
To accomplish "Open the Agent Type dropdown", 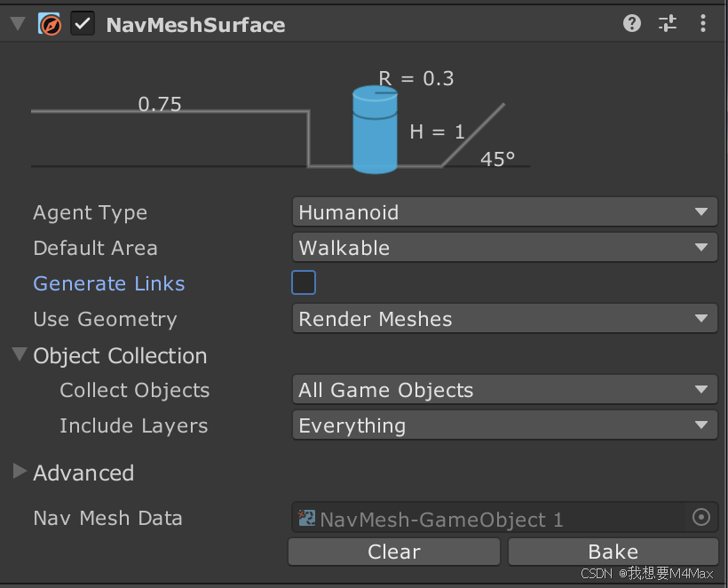I will pyautogui.click(x=504, y=212).
